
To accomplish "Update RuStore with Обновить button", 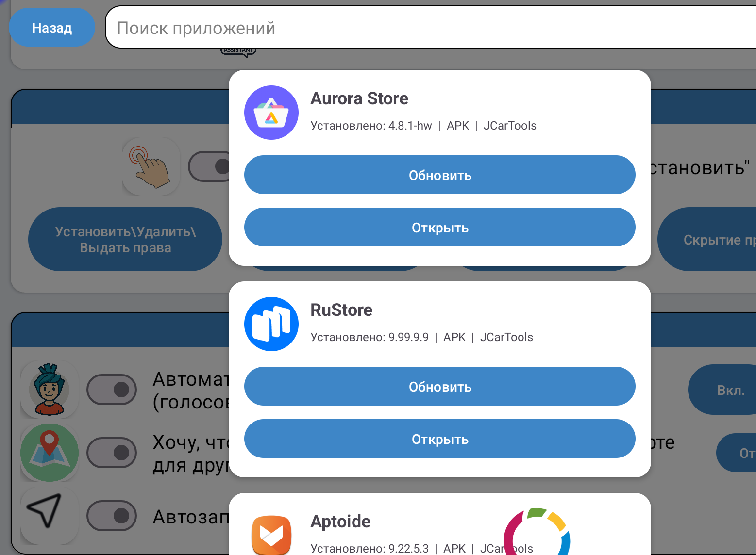I will coord(440,386).
